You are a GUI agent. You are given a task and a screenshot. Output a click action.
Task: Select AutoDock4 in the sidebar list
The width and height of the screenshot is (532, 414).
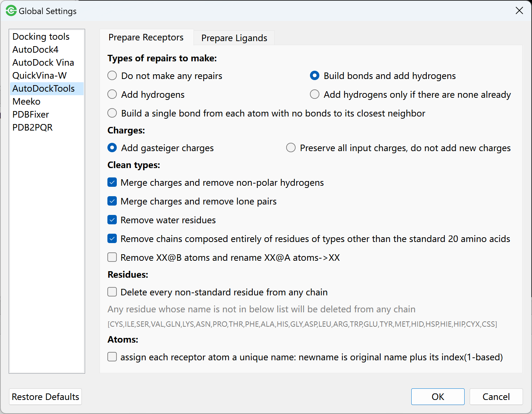pos(47,49)
